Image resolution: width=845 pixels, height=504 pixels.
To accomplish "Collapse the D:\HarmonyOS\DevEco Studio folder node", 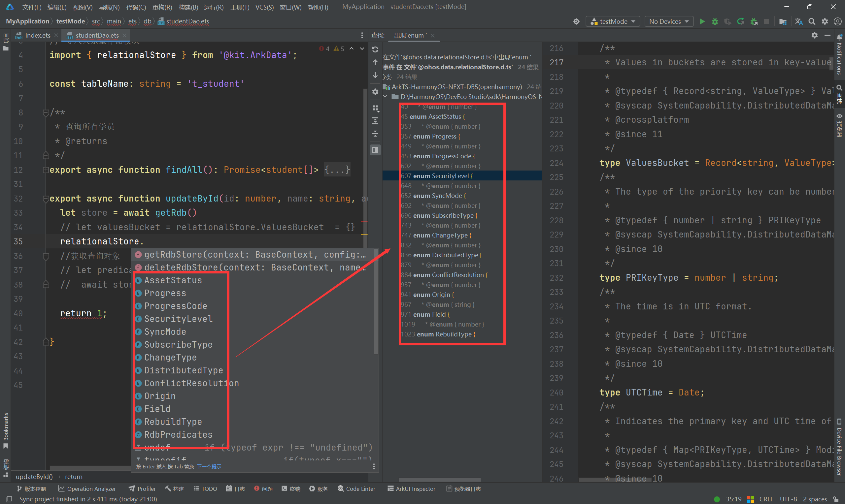I will click(x=385, y=97).
